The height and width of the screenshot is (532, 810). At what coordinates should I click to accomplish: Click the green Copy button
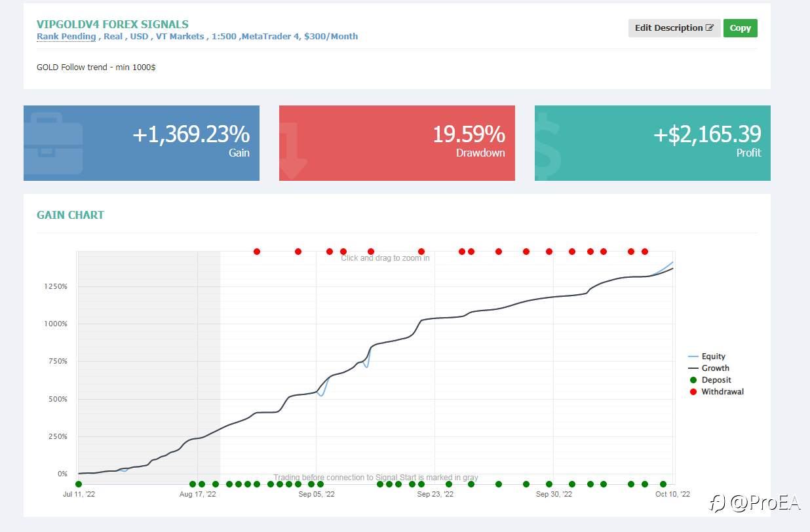click(x=741, y=28)
